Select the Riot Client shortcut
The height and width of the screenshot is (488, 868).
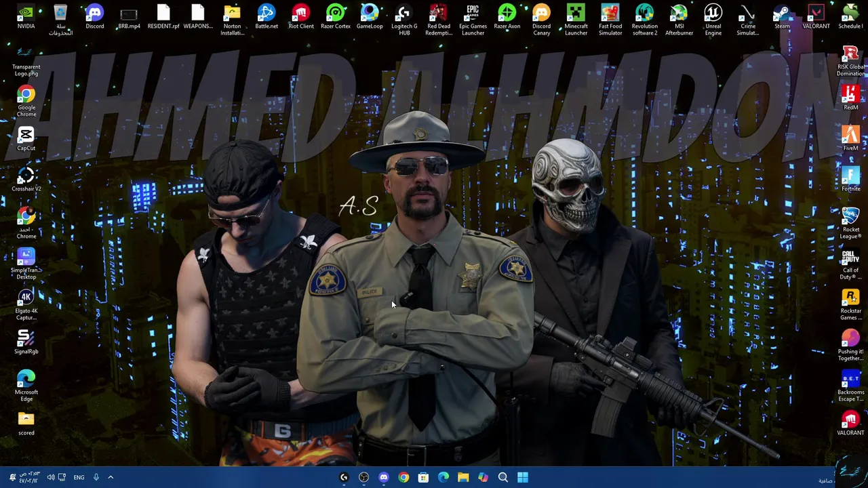[x=301, y=18]
